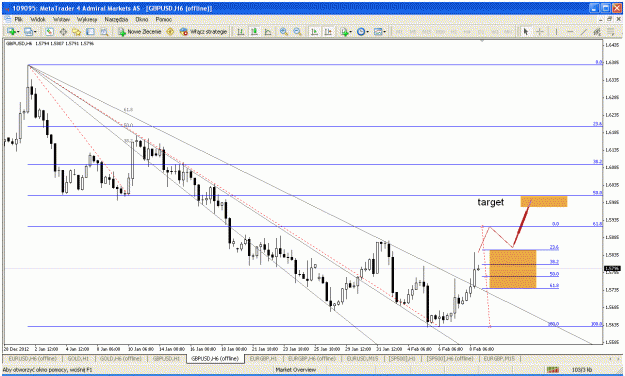
Task: Select the H4 timeframe button
Action: tap(467, 31)
